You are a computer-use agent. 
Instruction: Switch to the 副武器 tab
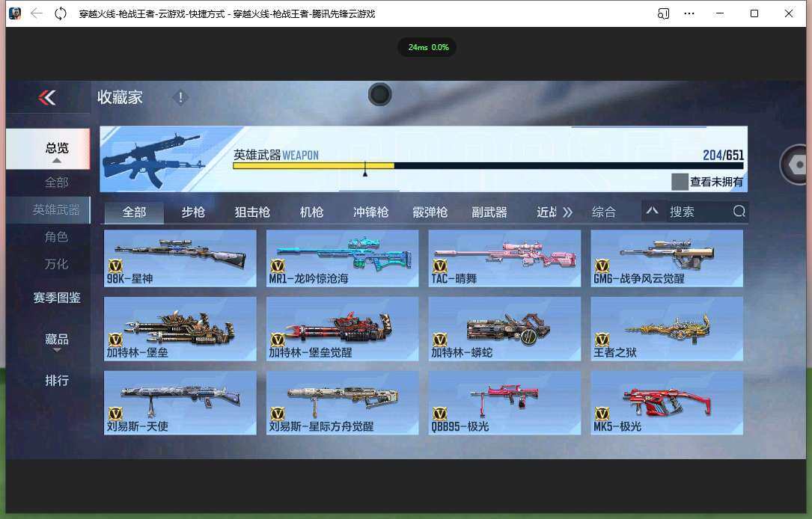489,212
